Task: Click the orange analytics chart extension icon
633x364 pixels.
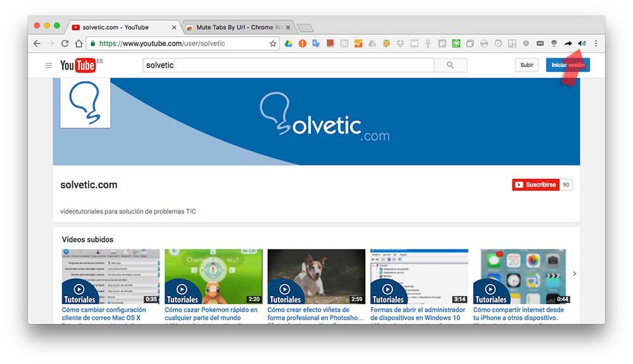Action: coord(358,43)
